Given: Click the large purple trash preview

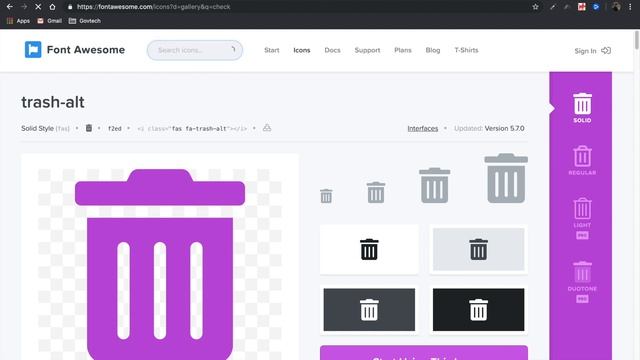Looking at the screenshot, I should pyautogui.click(x=160, y=264).
